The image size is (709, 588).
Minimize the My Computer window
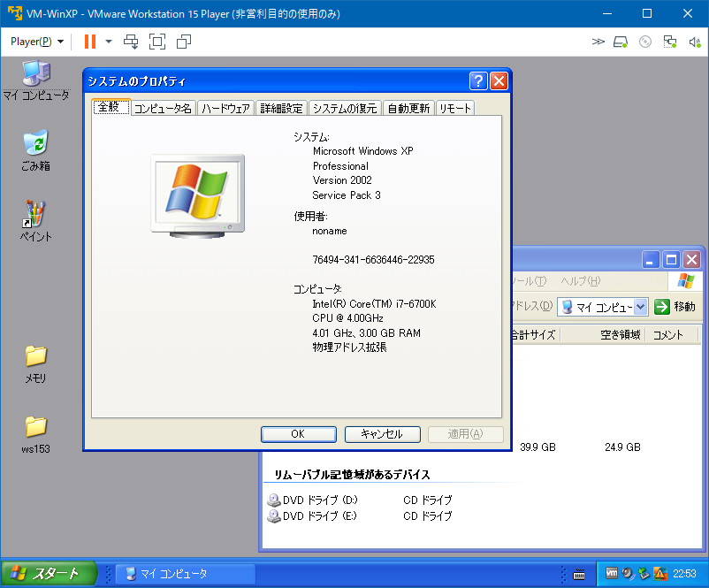pos(651,260)
